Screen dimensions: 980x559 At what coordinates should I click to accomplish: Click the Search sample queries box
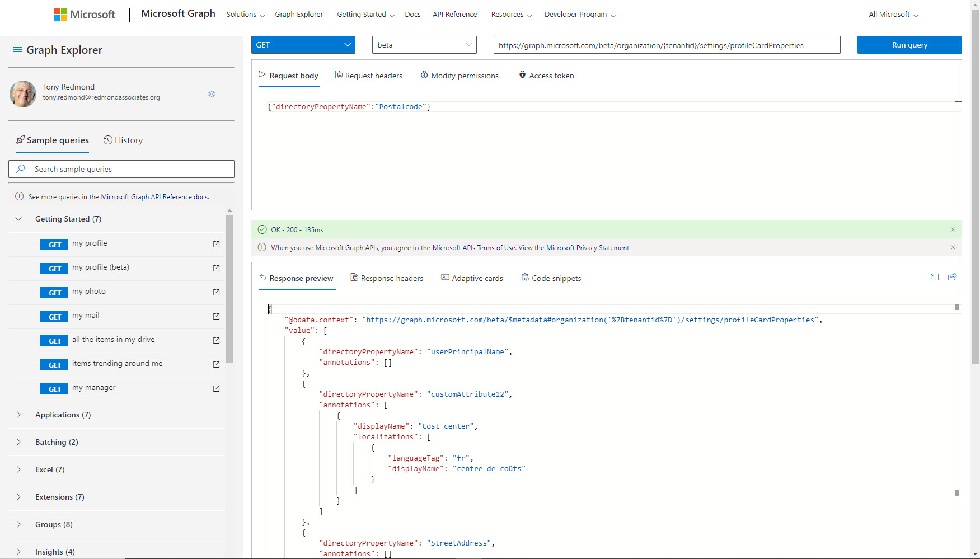(x=121, y=169)
